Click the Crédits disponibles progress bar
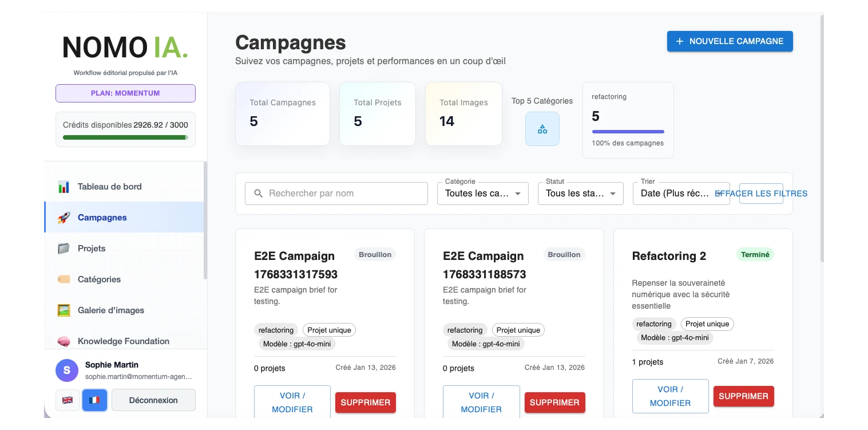The width and height of the screenshot is (868, 430). point(125,137)
